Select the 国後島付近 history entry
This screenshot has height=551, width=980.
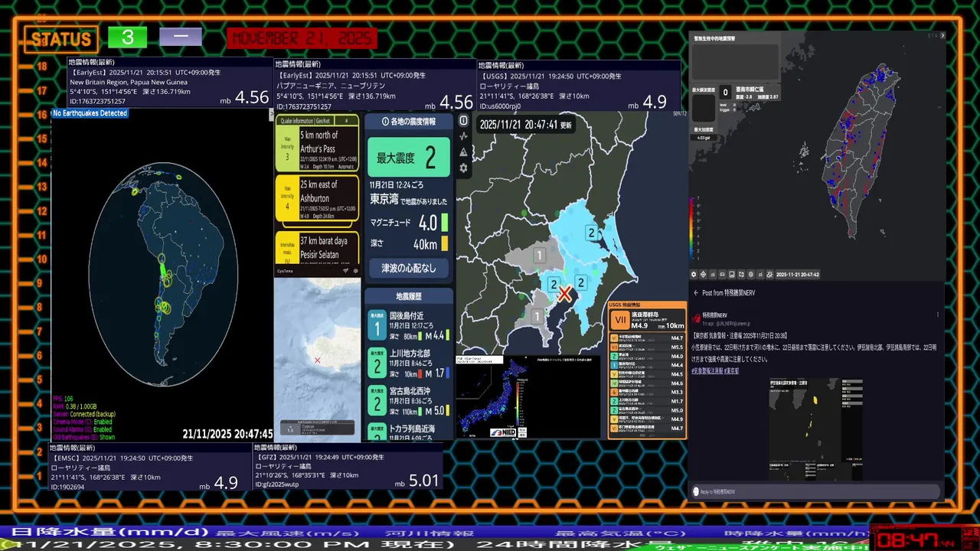point(408,324)
